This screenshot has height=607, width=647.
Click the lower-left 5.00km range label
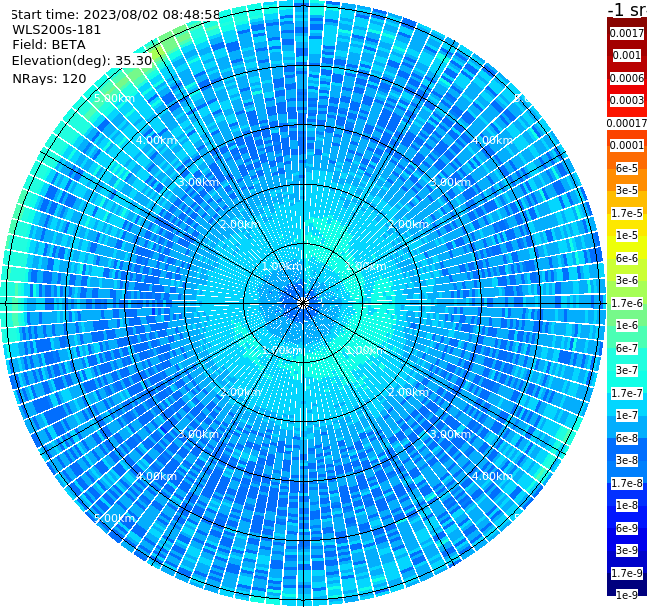(114, 518)
